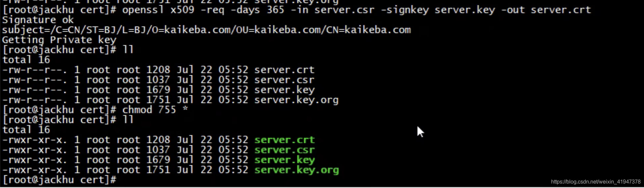Click the openssl x509 command text
The width and height of the screenshot is (644, 188).
click(x=158, y=10)
